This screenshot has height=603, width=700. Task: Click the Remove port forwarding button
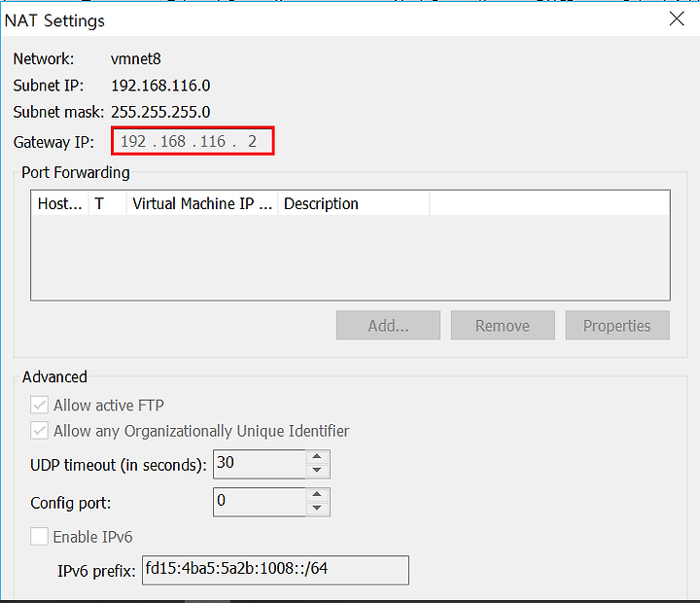pos(503,325)
